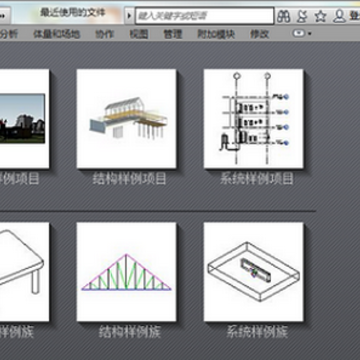Click the user sign-in icon

tap(339, 16)
